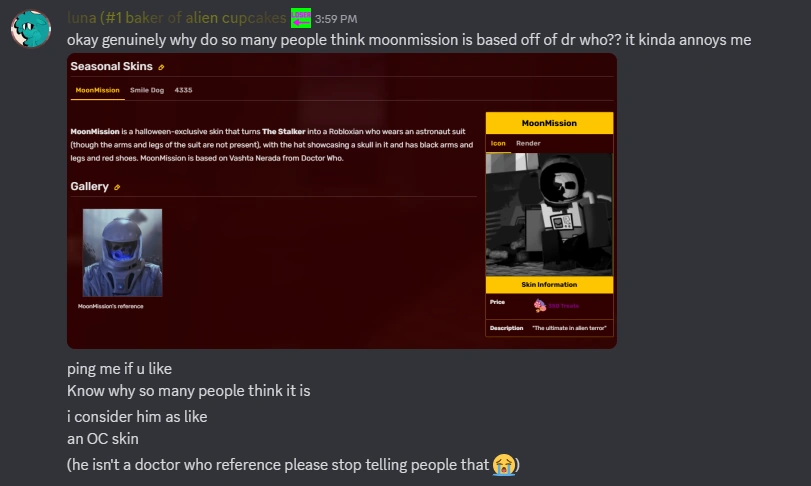The width and height of the screenshot is (811, 486).
Task: Switch to the Smile Dog tab
Action: [x=147, y=90]
